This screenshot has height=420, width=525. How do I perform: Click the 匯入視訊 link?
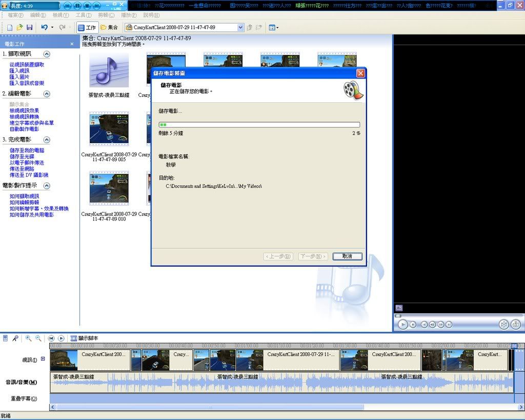pyautogui.click(x=19, y=71)
